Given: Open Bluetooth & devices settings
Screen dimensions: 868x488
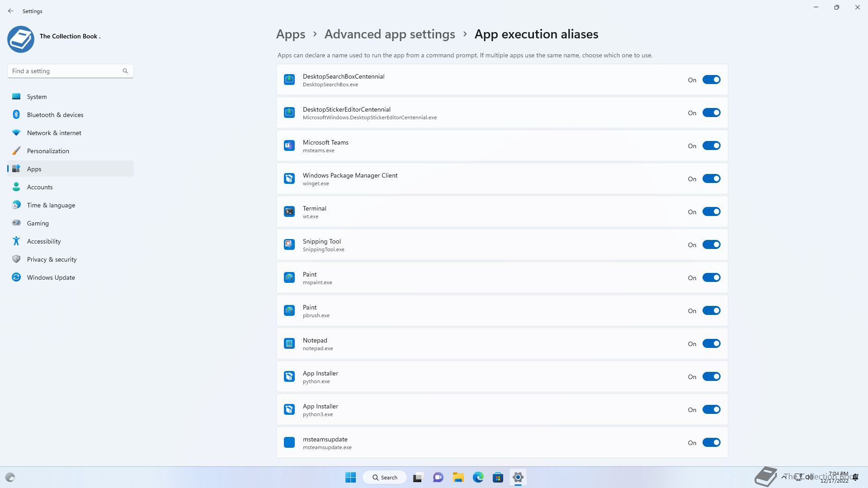Looking at the screenshot, I should [x=71, y=115].
